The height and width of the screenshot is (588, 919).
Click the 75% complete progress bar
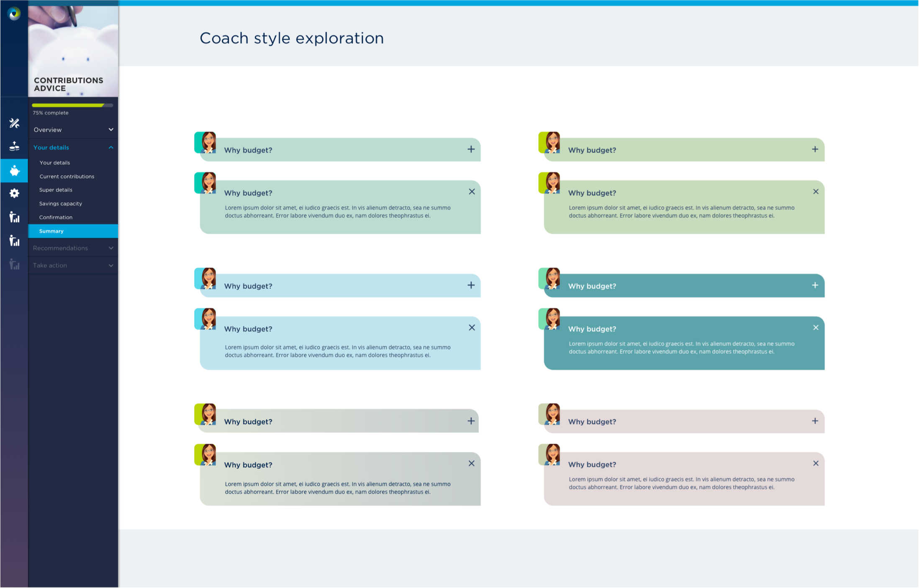(72, 105)
